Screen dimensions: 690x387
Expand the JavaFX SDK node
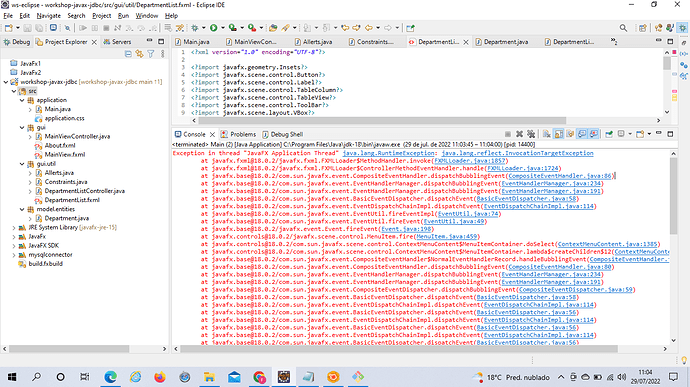click(x=14, y=246)
